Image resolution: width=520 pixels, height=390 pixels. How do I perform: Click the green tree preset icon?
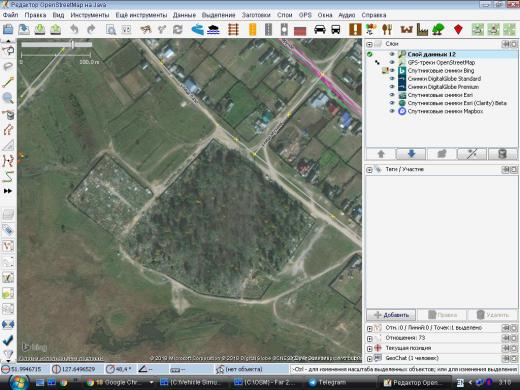click(x=438, y=30)
